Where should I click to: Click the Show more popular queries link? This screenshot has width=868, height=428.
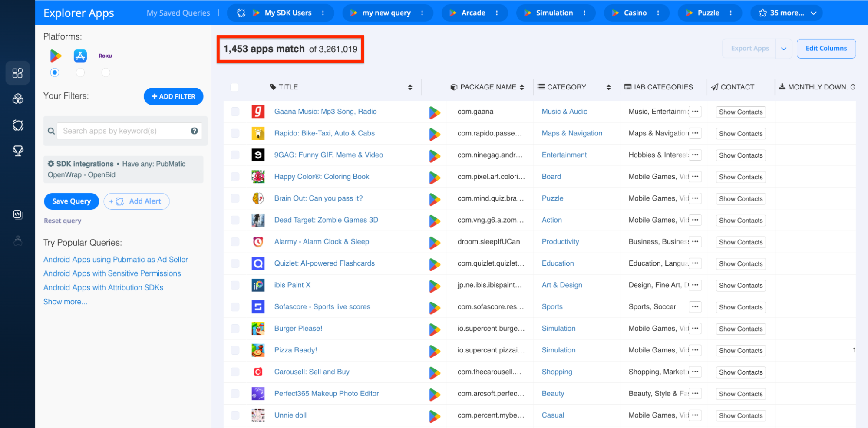[x=65, y=302]
